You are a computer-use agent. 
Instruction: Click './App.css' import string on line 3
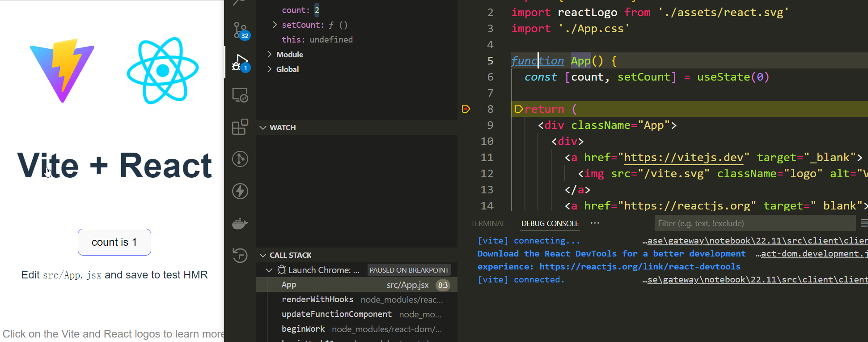594,29
